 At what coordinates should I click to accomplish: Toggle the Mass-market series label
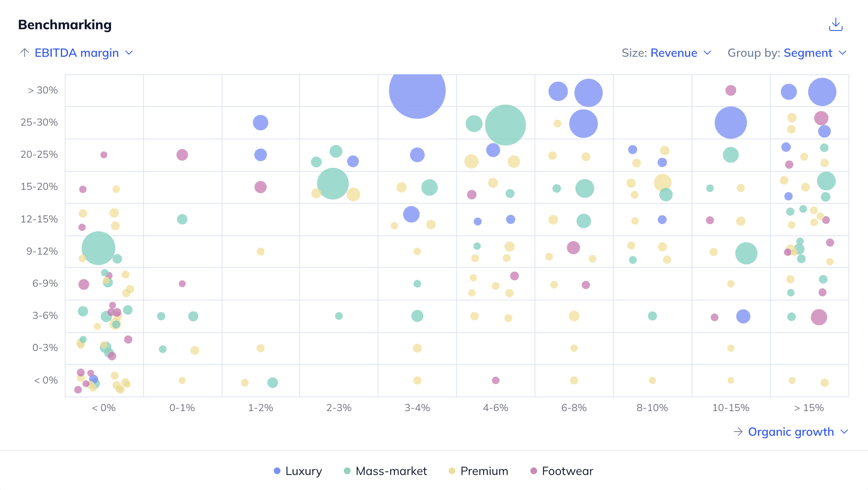coord(391,471)
